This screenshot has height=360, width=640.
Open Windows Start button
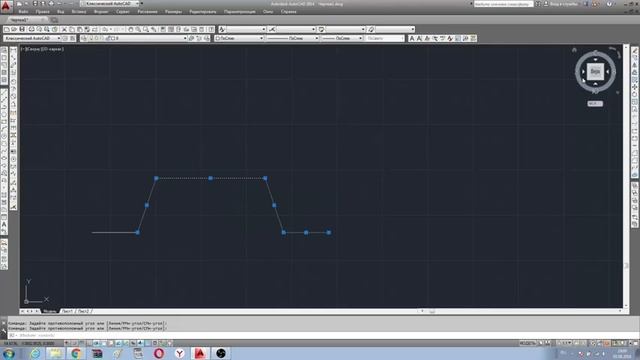[x=9, y=353]
